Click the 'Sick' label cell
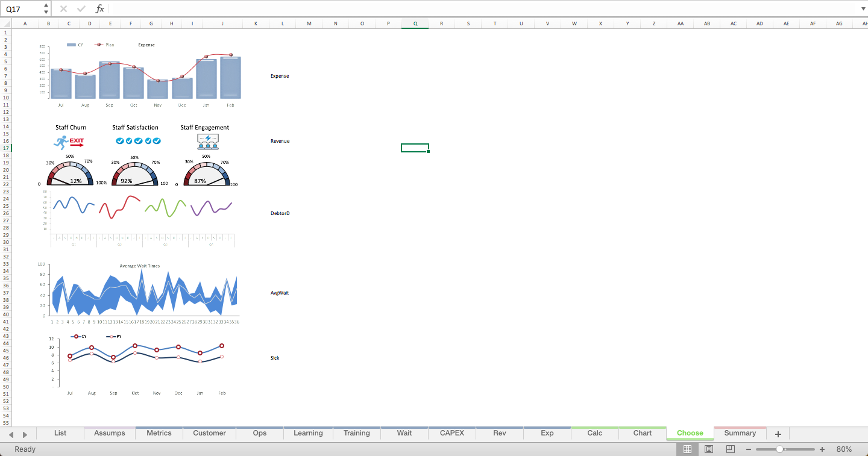This screenshot has height=456, width=868. coord(275,358)
